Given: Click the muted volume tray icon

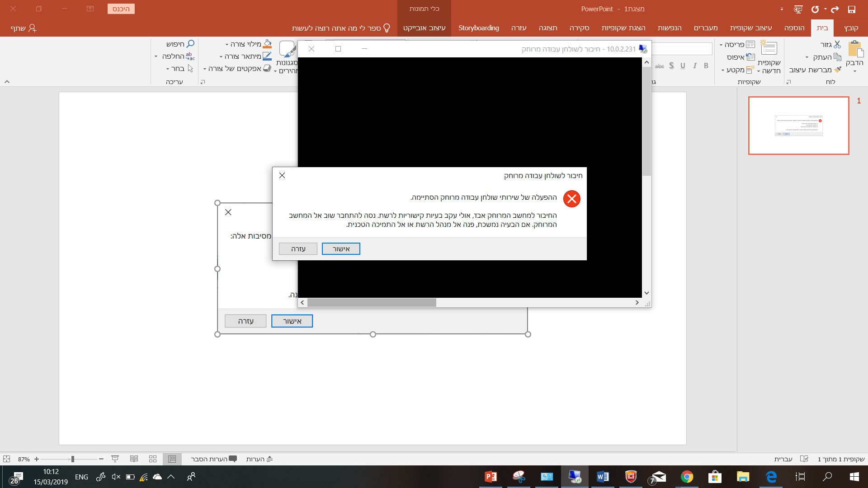Looking at the screenshot, I should (116, 477).
